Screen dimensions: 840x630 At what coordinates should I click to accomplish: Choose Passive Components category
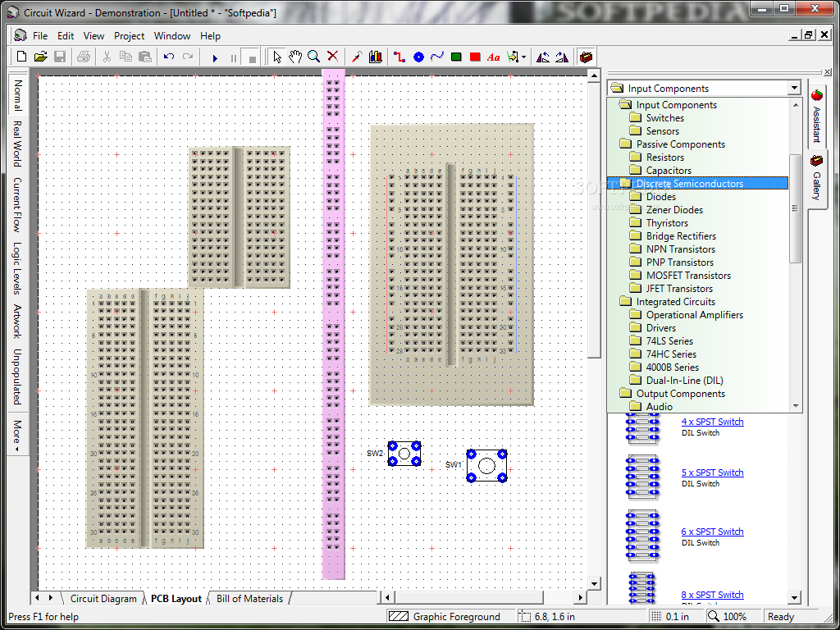tap(680, 144)
